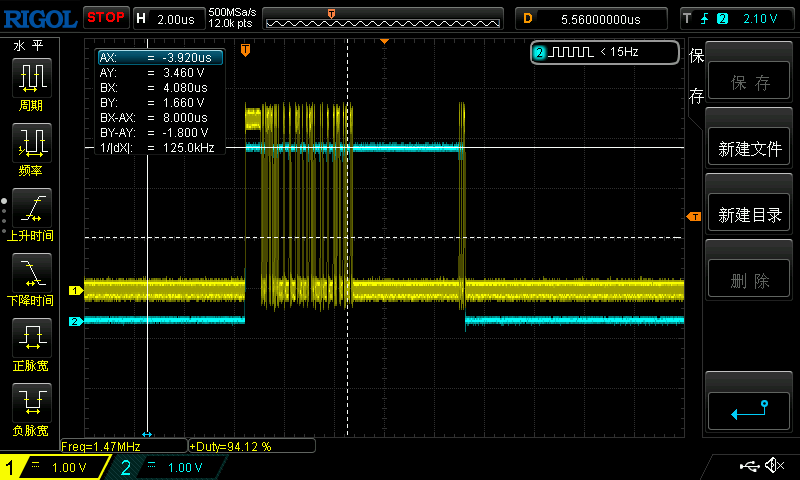Select the fall time (下降时间) icon

click(31, 273)
